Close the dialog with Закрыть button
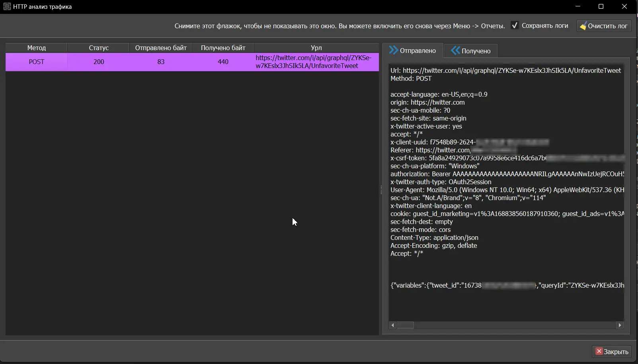This screenshot has width=638, height=364. [612, 351]
